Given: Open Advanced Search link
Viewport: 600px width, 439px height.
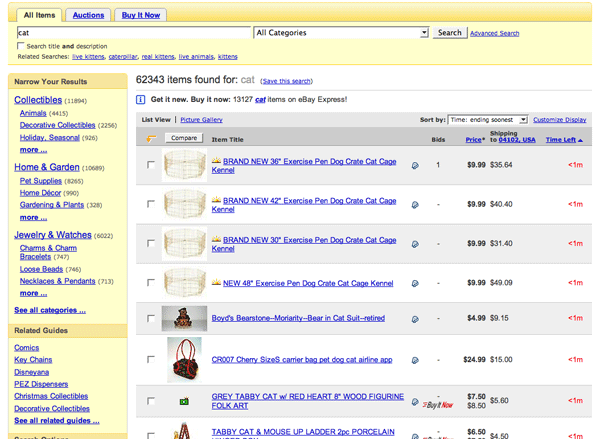Looking at the screenshot, I should pos(494,33).
